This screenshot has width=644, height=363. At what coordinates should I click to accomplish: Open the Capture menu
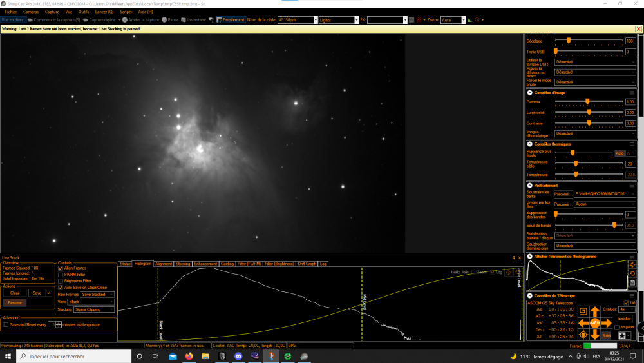pyautogui.click(x=52, y=12)
